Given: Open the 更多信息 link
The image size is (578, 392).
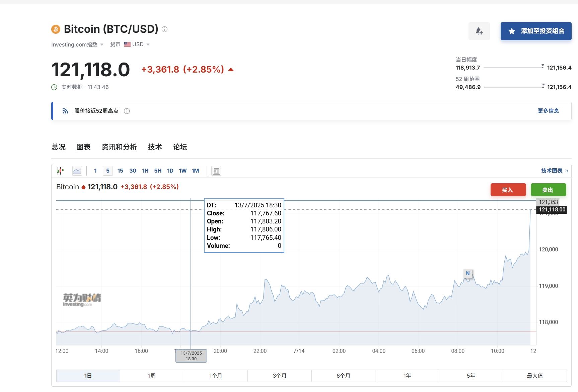Looking at the screenshot, I should pyautogui.click(x=548, y=111).
